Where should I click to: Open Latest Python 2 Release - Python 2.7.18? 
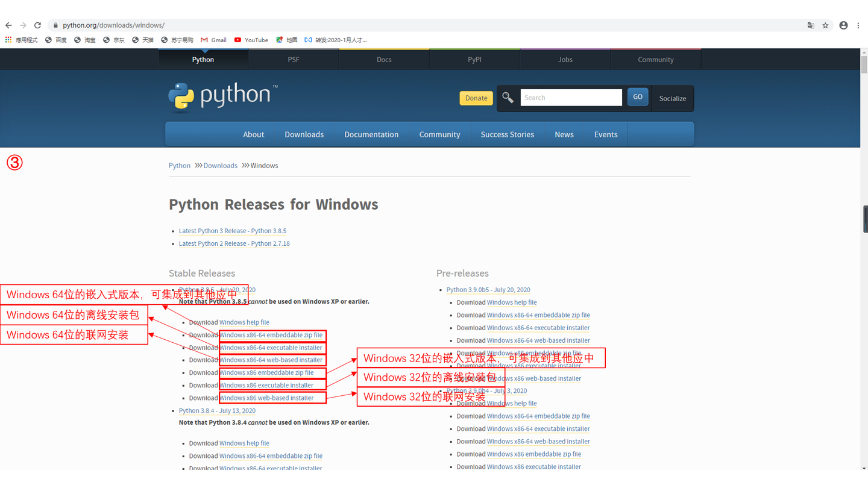pos(234,243)
